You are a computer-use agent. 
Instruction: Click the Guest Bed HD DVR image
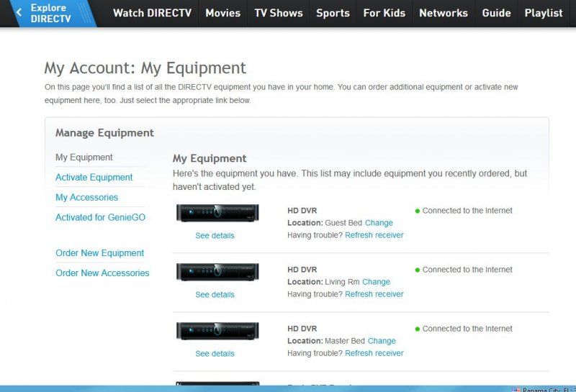(217, 213)
